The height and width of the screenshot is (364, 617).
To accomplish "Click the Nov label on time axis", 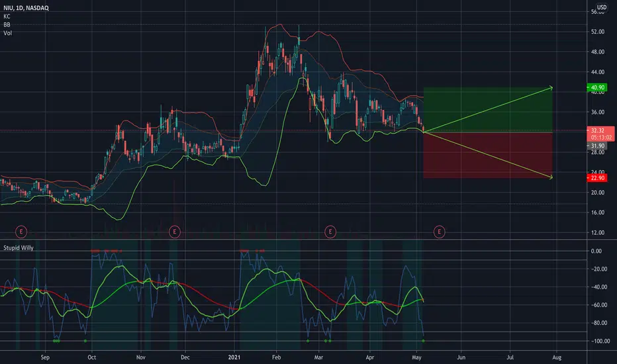I will 141,357.
